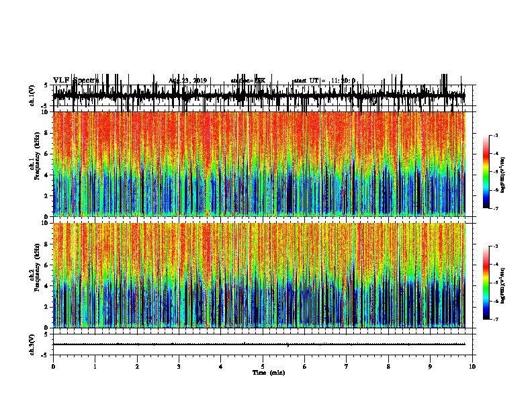Viewport: 532px width, 411px height.
Task: Click the ch.1 colorbar '-3' label
Action: 496,135
